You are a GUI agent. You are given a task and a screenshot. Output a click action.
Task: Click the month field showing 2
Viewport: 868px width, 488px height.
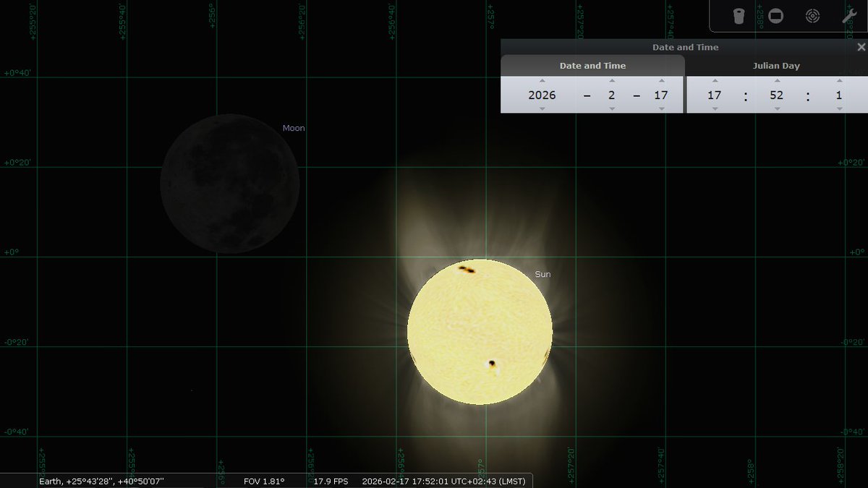pos(612,95)
